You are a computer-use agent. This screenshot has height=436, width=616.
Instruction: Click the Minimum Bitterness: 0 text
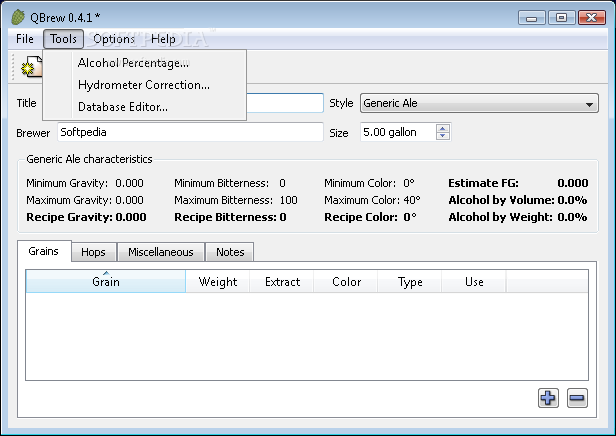pos(230,183)
